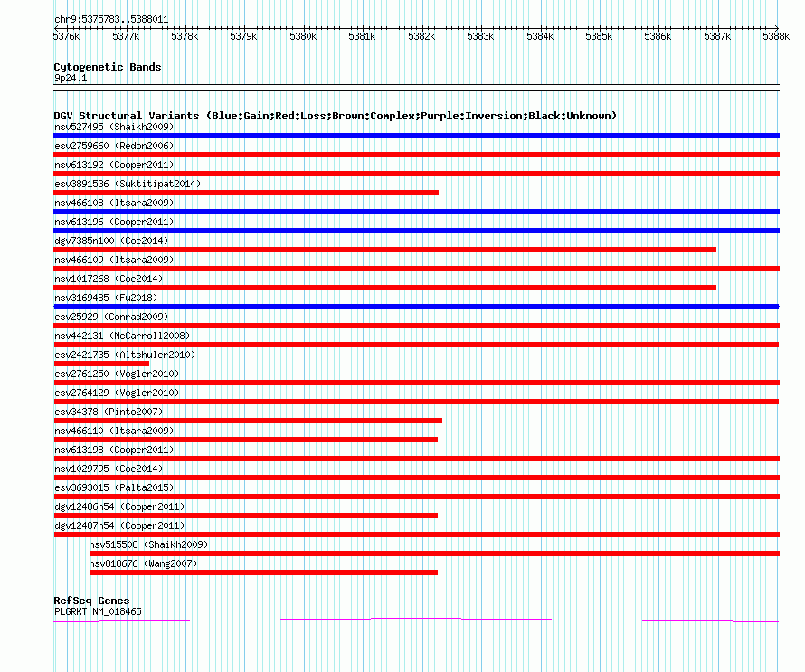Click the esv3891536 (Suktitipat2014) label
The image size is (805, 672).
click(x=128, y=184)
